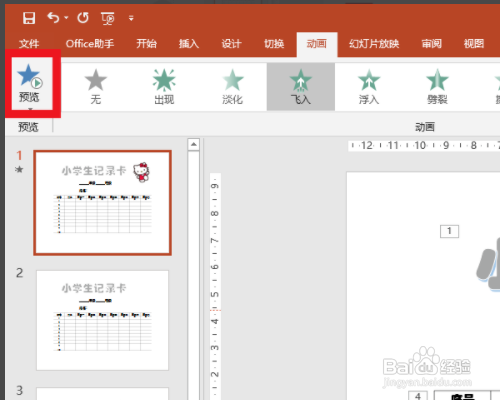
Task: Click the Redo icon
Action: tap(83, 18)
